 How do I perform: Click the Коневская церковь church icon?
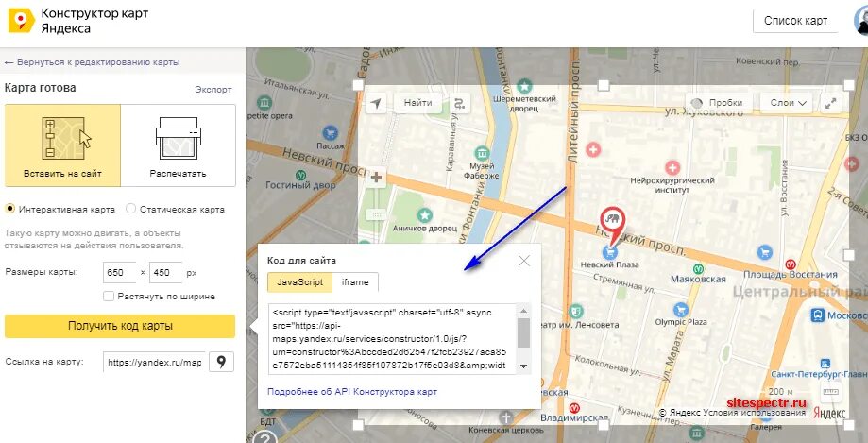(505, 417)
